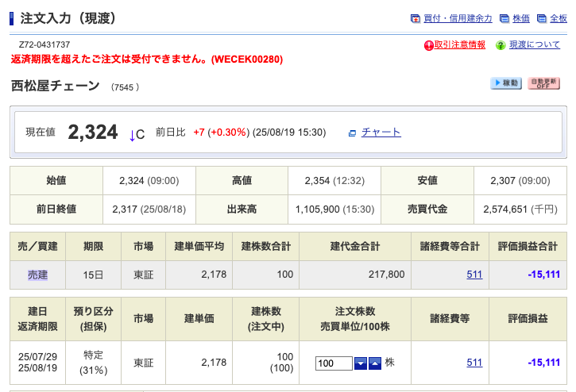Click the green question mark help icon
The height and width of the screenshot is (392, 576).
(501, 45)
